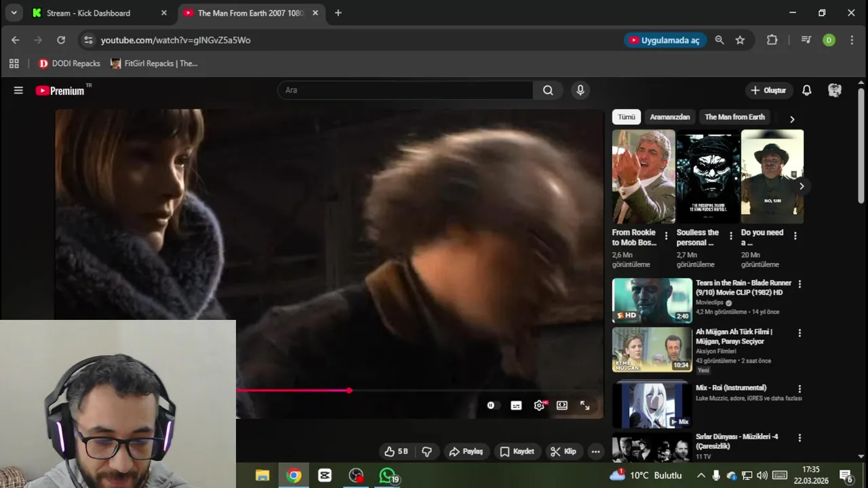Open Windows notification center
Screen dimensions: 868x488
[847, 476]
